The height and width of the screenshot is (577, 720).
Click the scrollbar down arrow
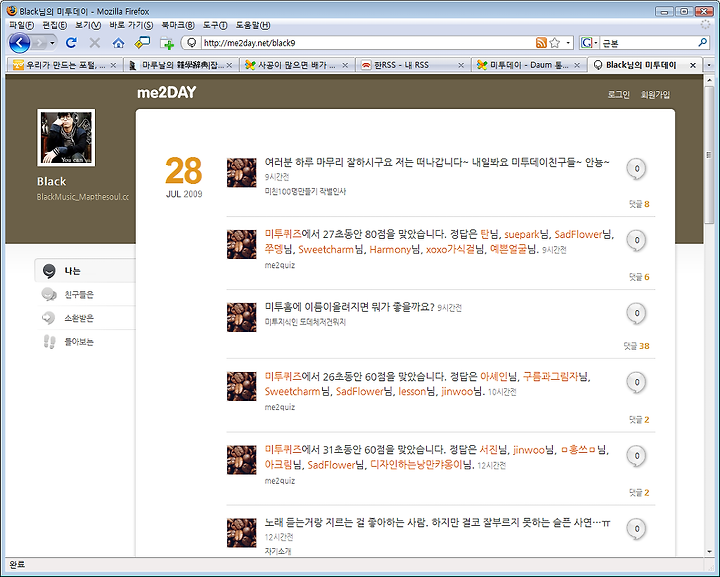tap(709, 551)
